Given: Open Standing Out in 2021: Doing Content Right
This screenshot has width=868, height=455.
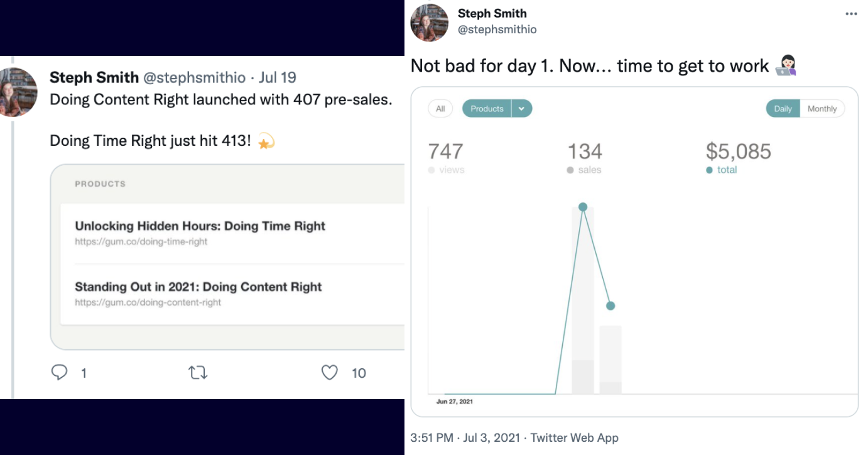Looking at the screenshot, I should pos(198,287).
